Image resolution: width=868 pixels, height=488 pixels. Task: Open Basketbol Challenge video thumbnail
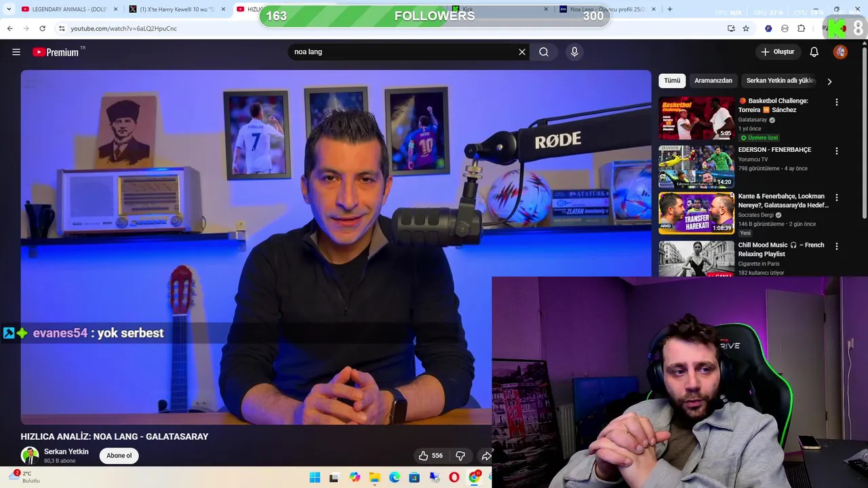click(x=696, y=118)
